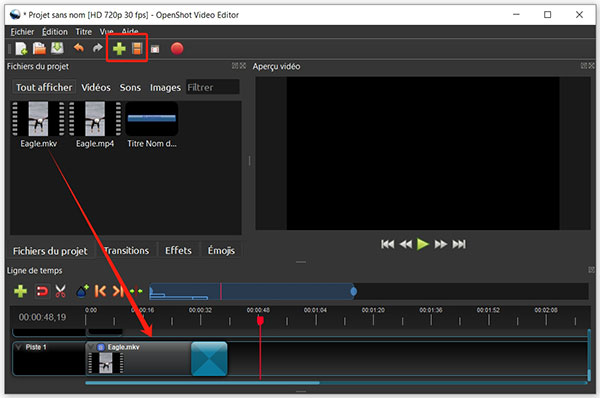Filter project files by Sons
This screenshot has height=398, width=600.
[x=130, y=88]
